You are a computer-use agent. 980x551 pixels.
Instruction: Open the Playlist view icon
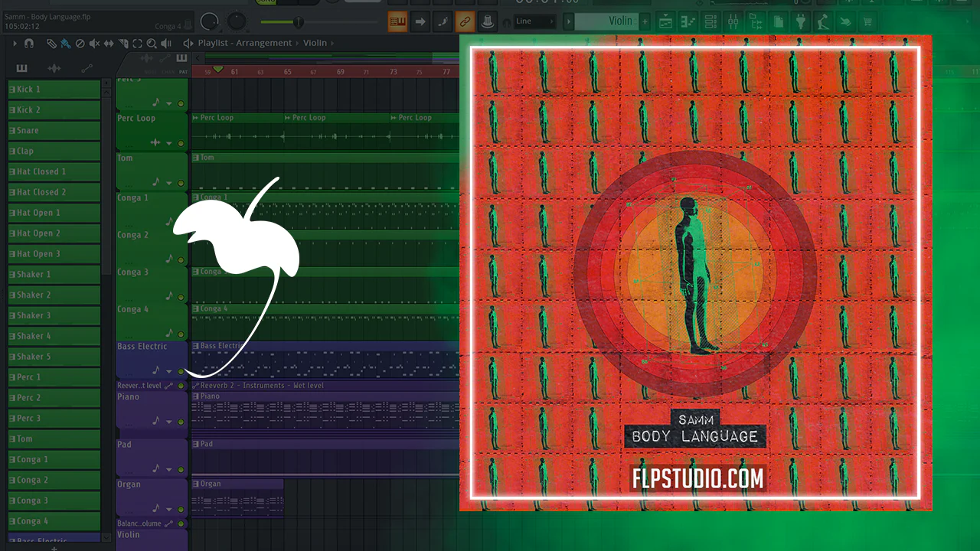(x=665, y=21)
